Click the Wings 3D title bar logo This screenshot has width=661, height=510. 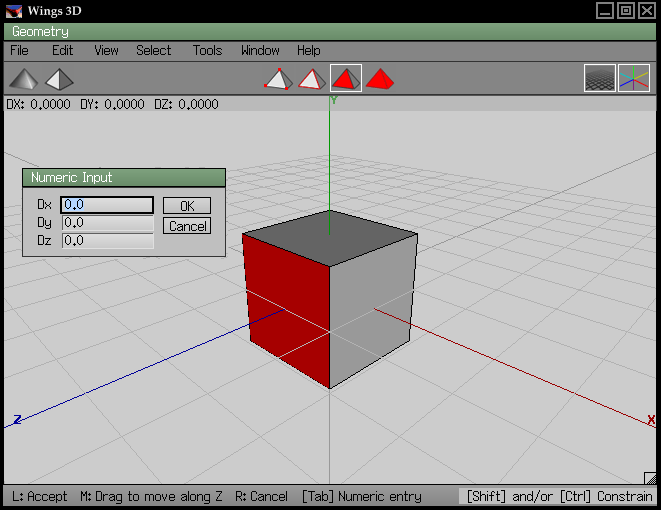[x=13, y=11]
